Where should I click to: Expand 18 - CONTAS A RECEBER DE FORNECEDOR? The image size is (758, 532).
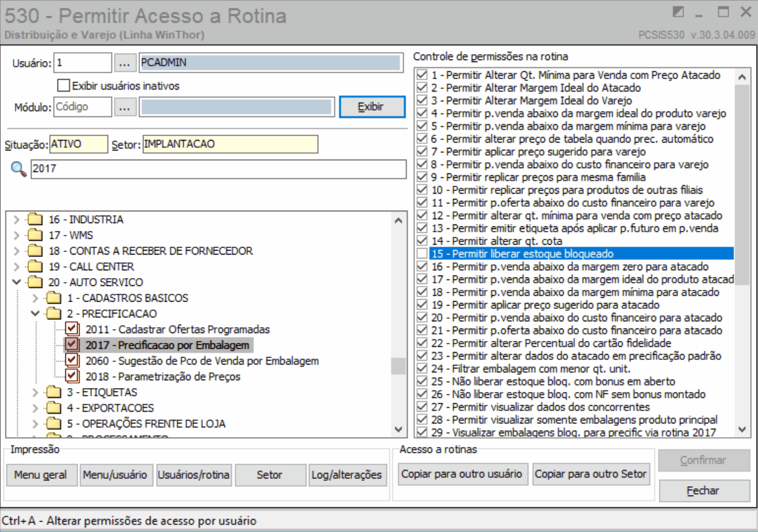point(16,251)
